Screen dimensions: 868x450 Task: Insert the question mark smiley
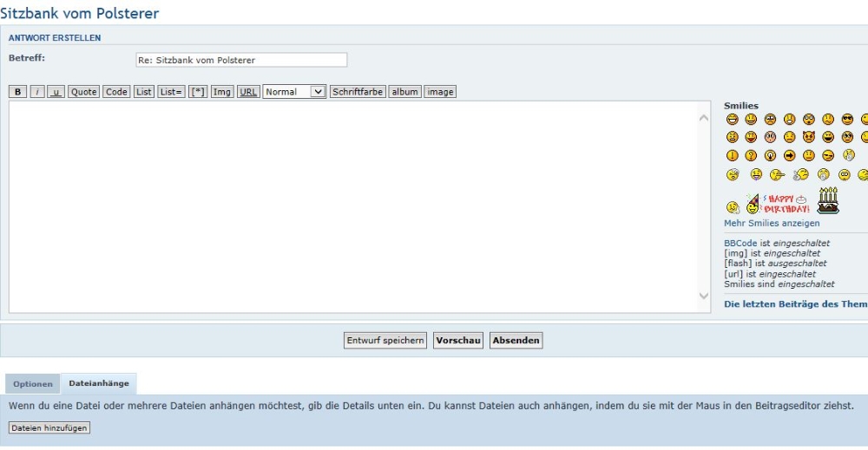[x=751, y=156]
